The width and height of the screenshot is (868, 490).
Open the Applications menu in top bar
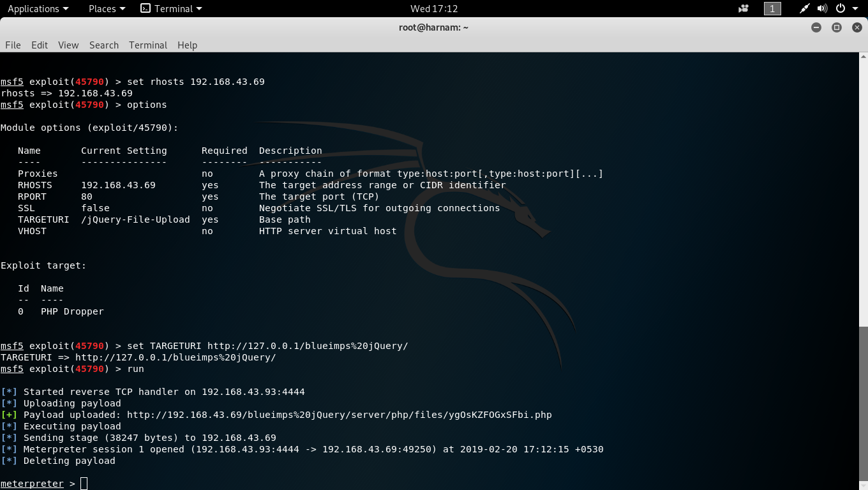click(x=38, y=8)
